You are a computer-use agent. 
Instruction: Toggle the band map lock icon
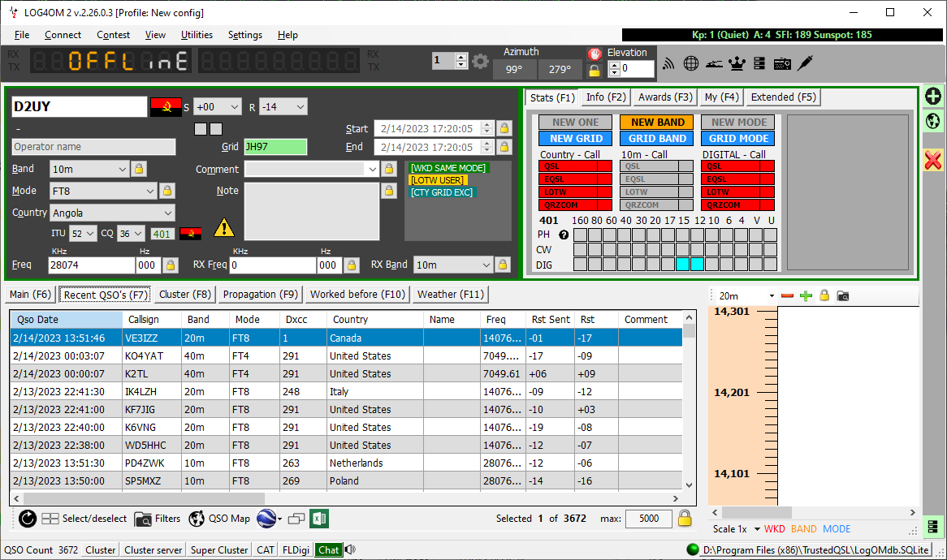(x=824, y=295)
